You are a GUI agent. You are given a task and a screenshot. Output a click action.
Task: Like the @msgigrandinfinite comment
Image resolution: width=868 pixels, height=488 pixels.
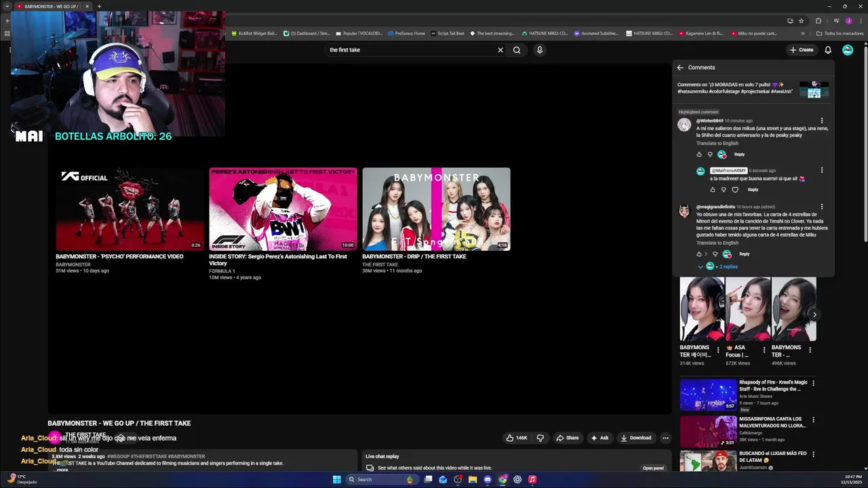[x=699, y=254]
